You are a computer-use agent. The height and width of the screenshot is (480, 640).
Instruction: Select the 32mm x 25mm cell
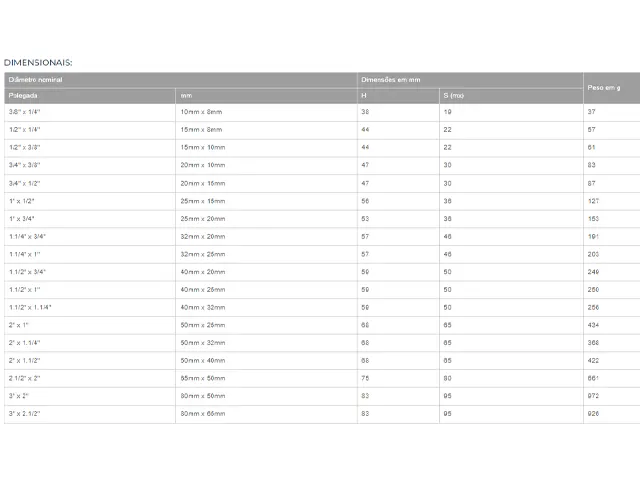[x=267, y=254]
